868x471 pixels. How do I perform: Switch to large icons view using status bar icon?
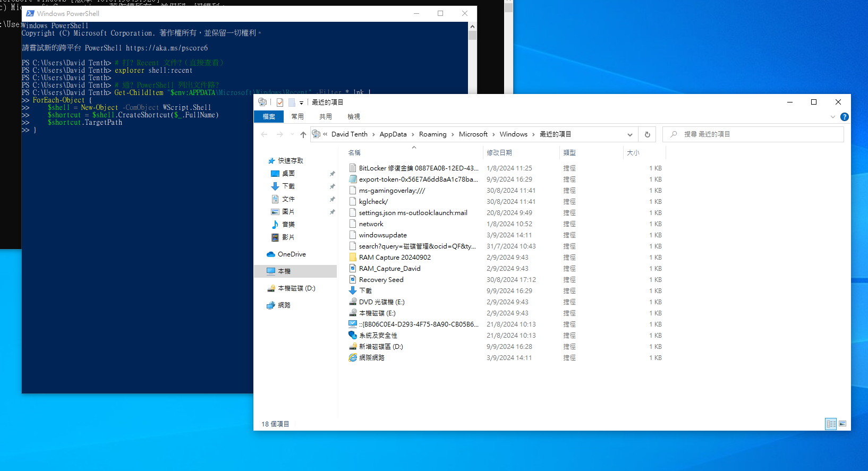pyautogui.click(x=843, y=424)
